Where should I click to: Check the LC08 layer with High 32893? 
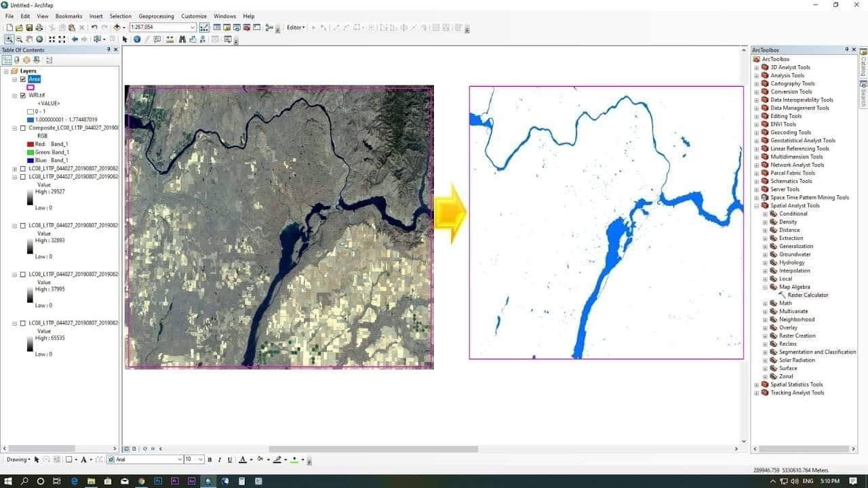pyautogui.click(x=23, y=225)
